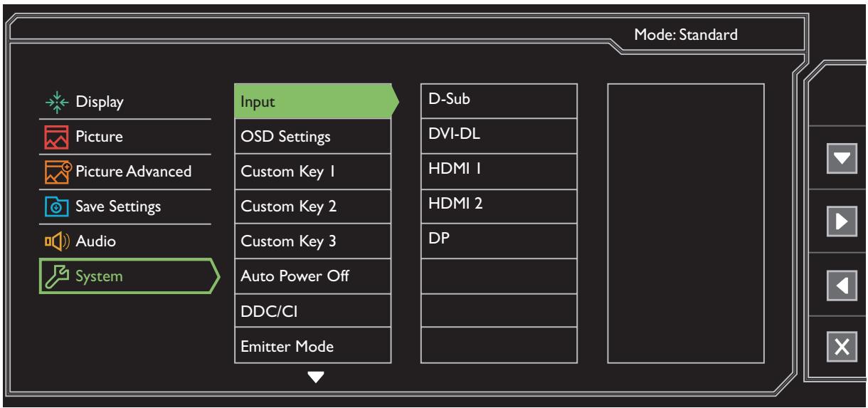Open OSD Settings submenu
The image size is (868, 408).
pyautogui.click(x=313, y=136)
